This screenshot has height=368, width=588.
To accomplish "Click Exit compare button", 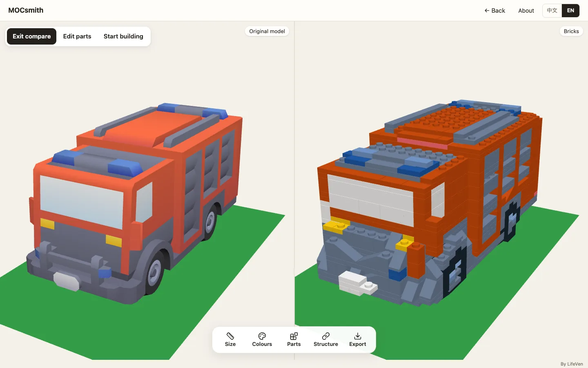I will point(32,36).
